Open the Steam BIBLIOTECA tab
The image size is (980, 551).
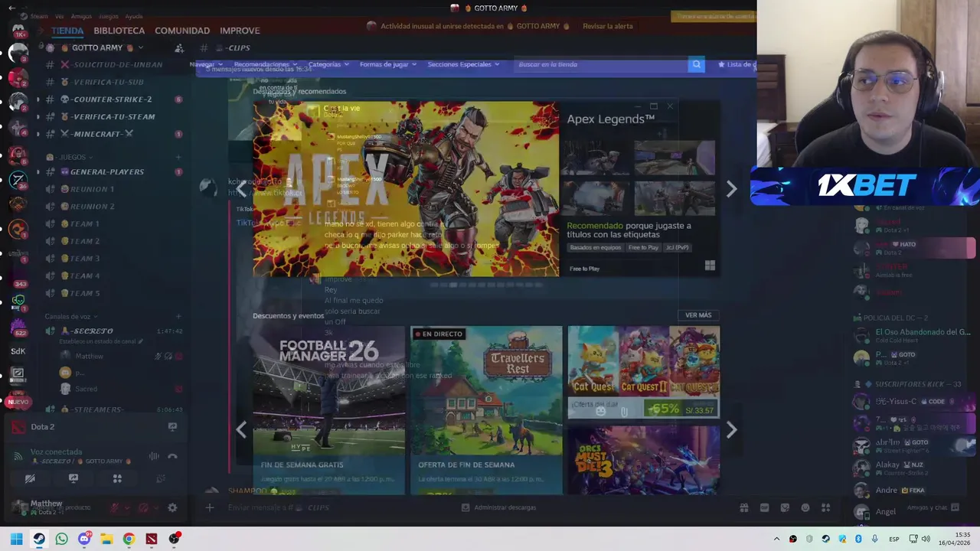(119, 31)
